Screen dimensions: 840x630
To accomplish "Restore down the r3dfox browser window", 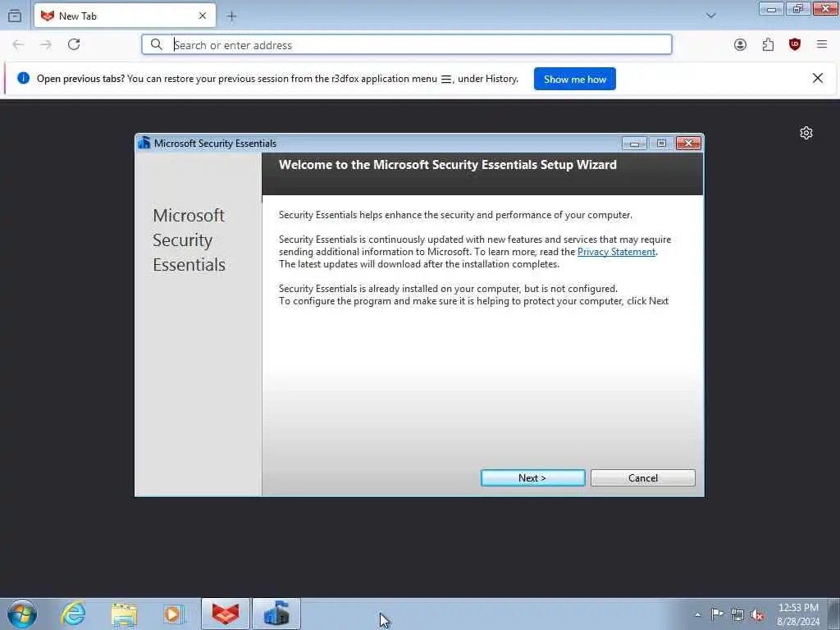I will click(798, 9).
